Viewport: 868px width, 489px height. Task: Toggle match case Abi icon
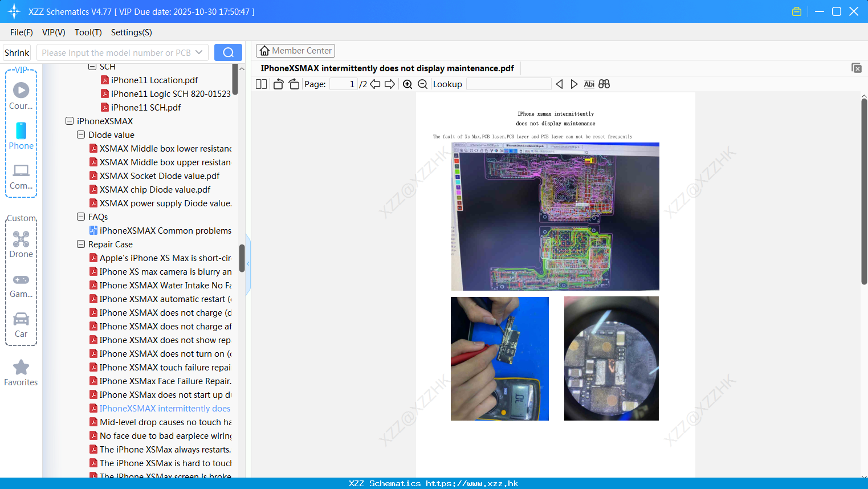pyautogui.click(x=589, y=84)
